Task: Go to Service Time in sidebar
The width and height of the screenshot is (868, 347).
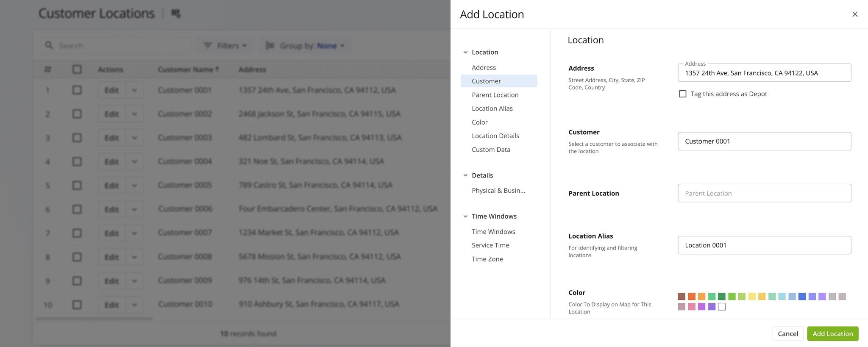Action: click(490, 245)
